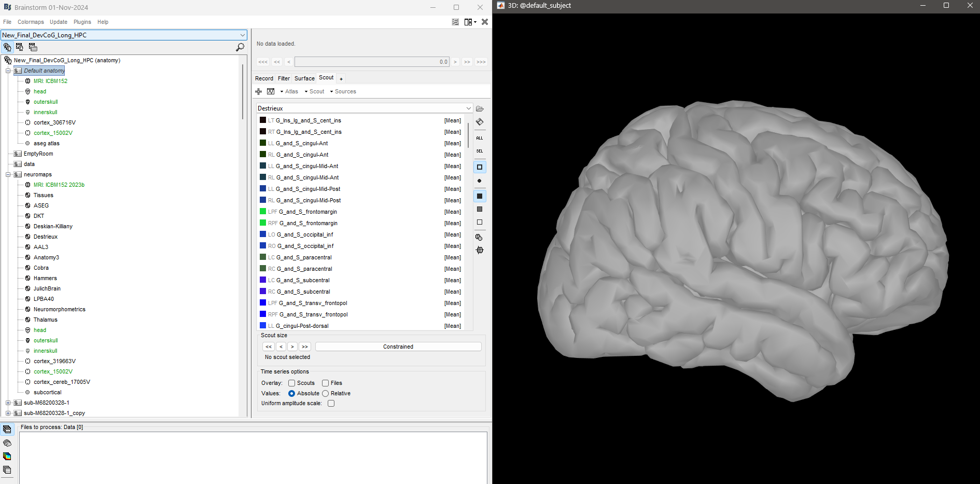The height and width of the screenshot is (484, 980).
Task: Select the Relative values radio button
Action: (326, 393)
